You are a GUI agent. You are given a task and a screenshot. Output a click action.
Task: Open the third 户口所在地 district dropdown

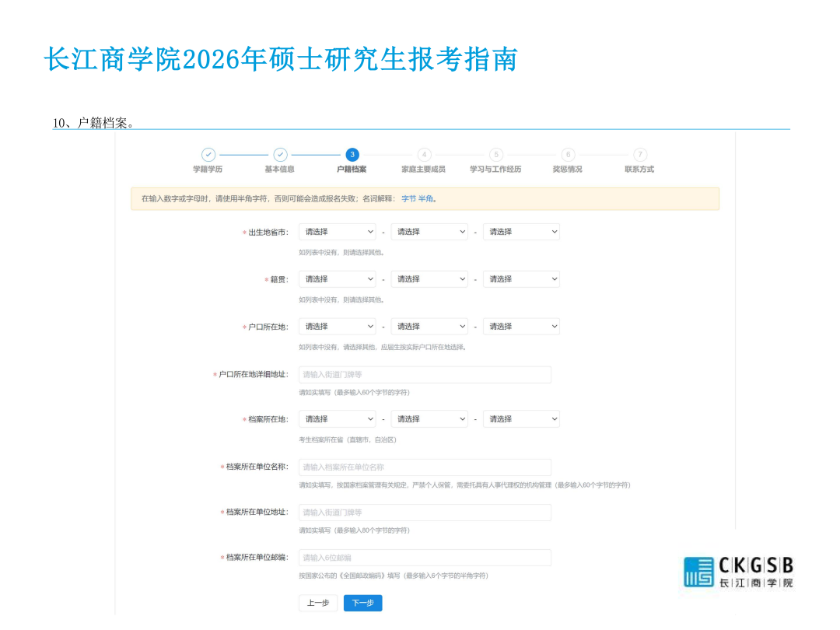[521, 327]
